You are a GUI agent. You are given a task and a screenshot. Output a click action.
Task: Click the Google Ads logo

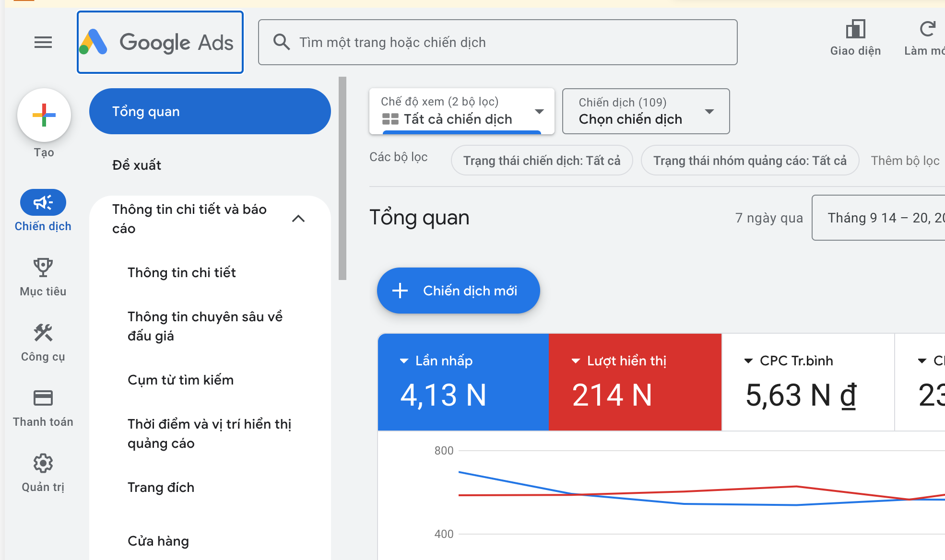click(160, 42)
